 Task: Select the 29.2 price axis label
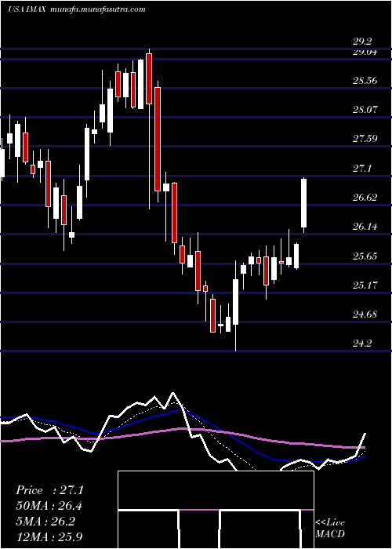362,42
